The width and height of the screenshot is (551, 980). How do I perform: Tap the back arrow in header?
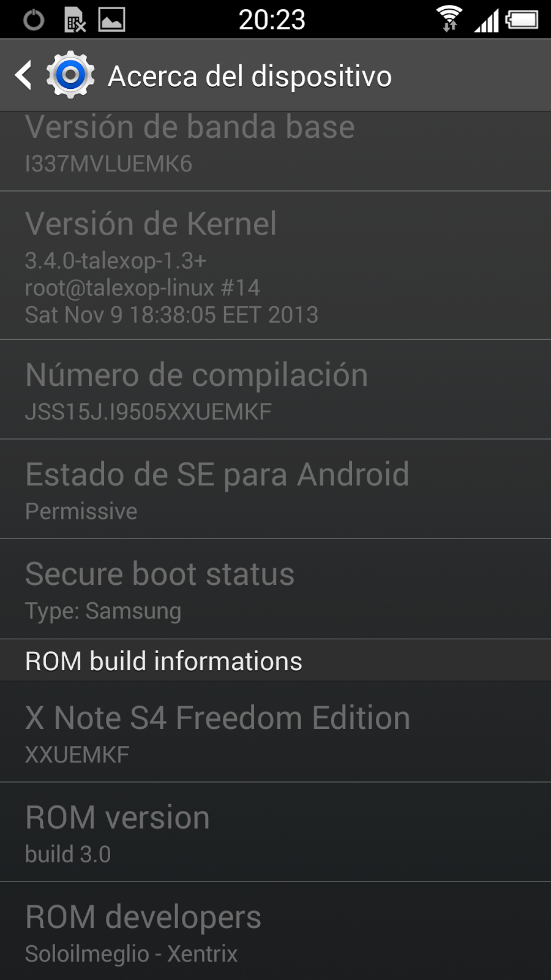(23, 75)
